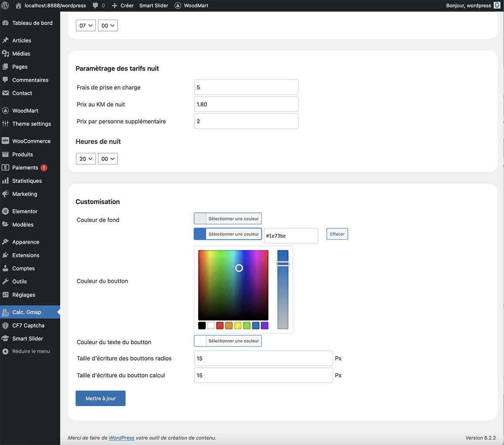Click the WoodMart icon in top admin bar
The image size is (504, 445).
tap(178, 5)
